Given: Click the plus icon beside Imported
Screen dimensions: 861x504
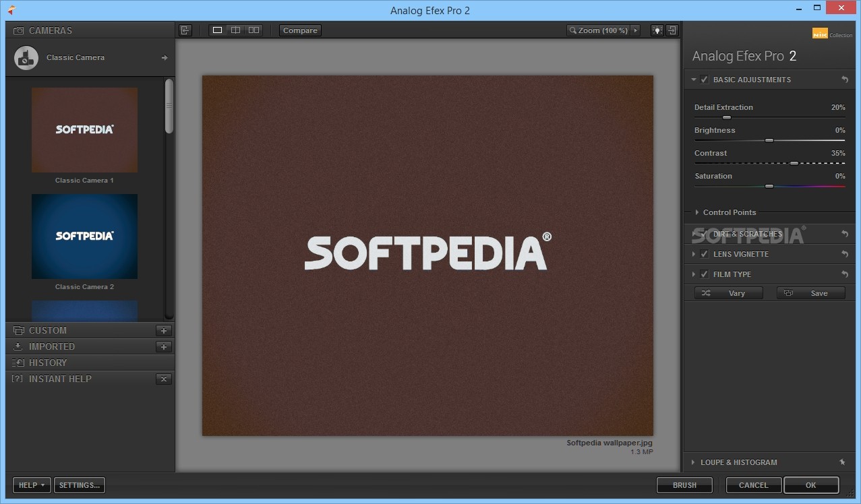Looking at the screenshot, I should point(164,346).
